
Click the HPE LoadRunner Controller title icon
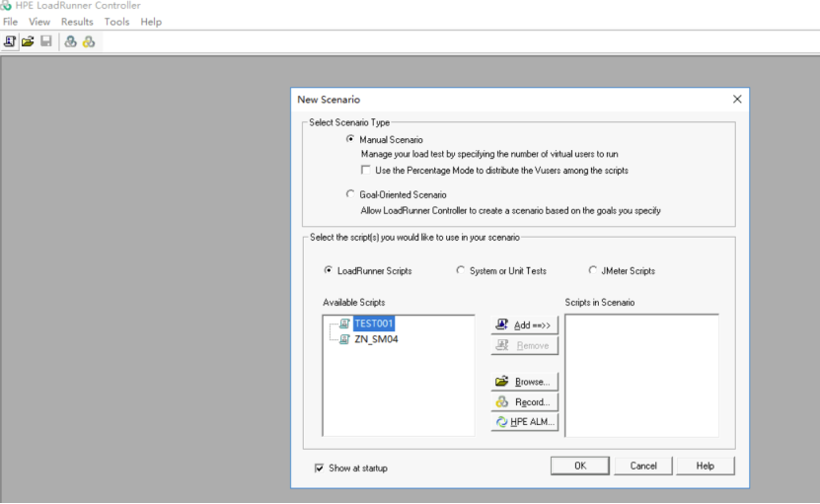[x=5, y=5]
